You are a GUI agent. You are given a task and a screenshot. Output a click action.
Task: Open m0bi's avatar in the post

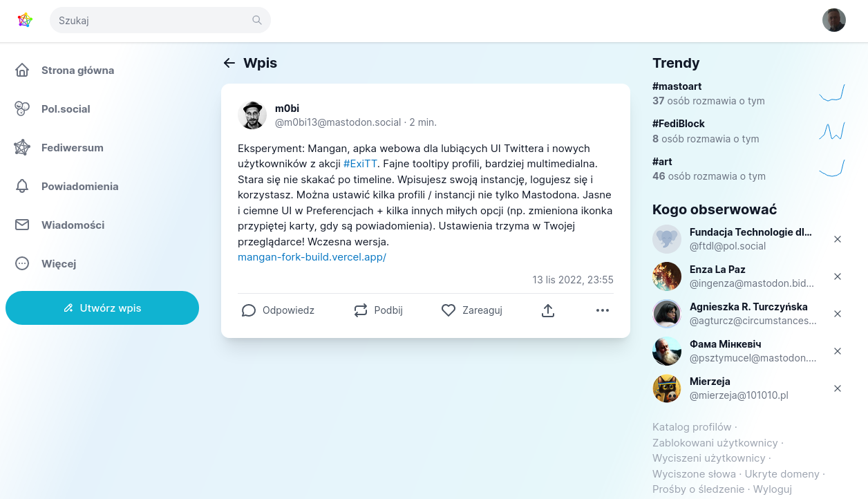tap(252, 115)
